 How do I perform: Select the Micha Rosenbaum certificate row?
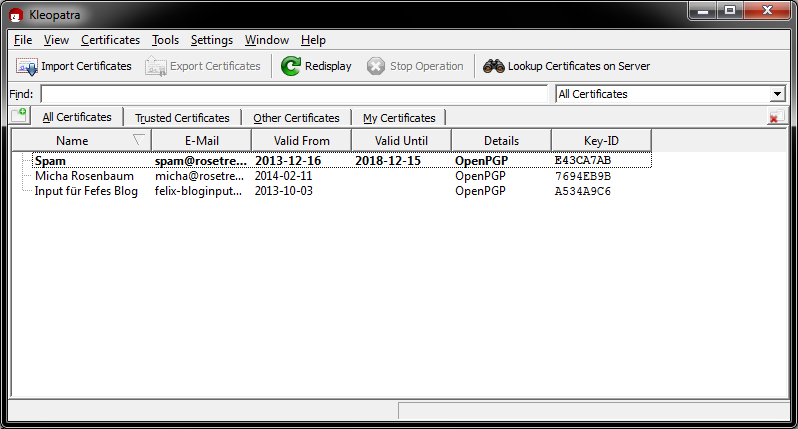(84, 176)
